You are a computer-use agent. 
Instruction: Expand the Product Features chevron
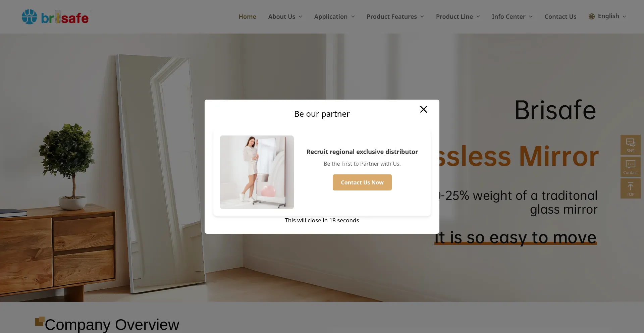tap(422, 17)
